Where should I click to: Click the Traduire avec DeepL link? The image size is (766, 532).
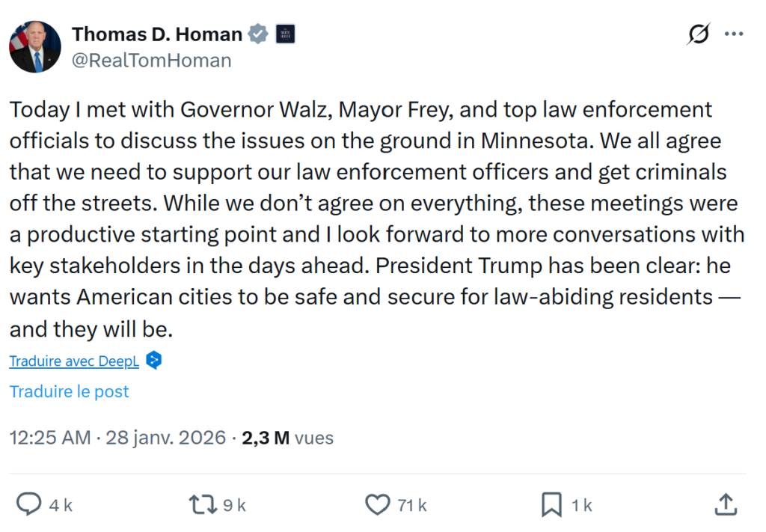tap(74, 361)
